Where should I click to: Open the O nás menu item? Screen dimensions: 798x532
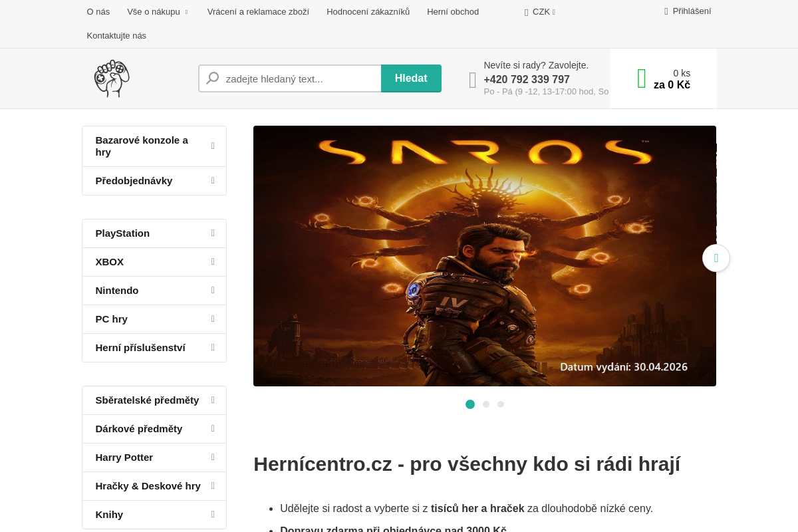(98, 11)
